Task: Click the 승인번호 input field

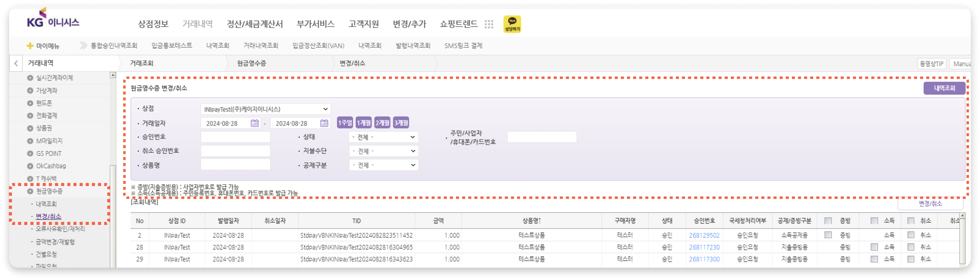Action: 235,137
